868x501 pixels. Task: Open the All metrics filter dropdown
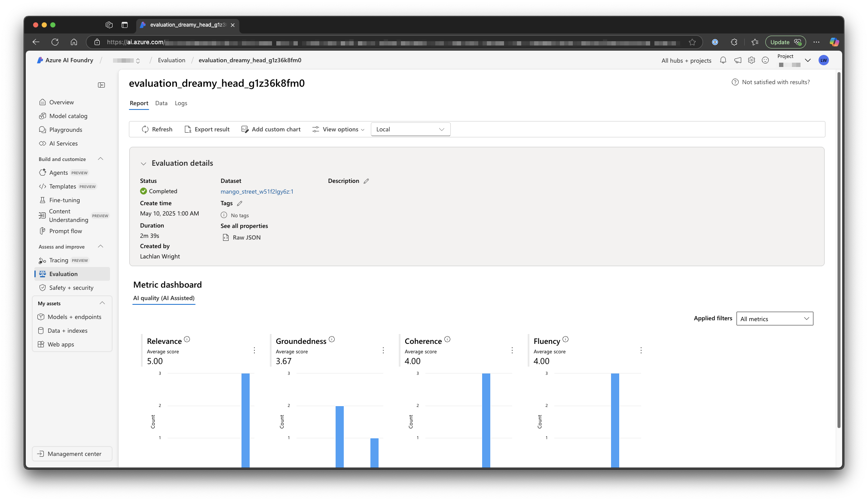pyautogui.click(x=774, y=319)
